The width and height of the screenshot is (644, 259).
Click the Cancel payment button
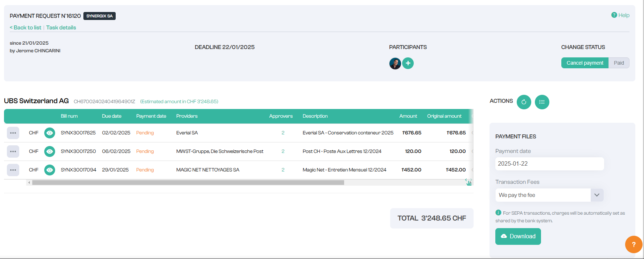pyautogui.click(x=585, y=63)
